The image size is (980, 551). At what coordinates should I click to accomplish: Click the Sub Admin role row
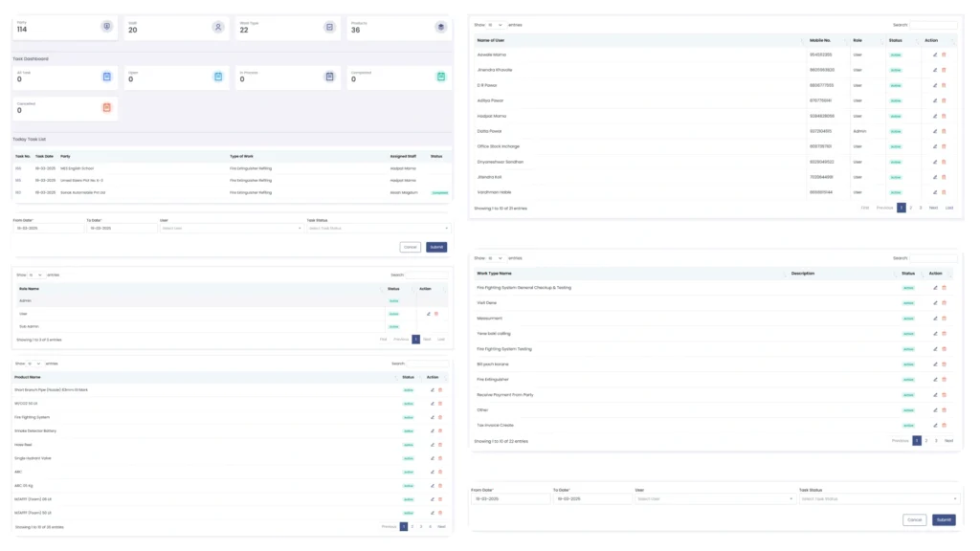click(x=232, y=327)
